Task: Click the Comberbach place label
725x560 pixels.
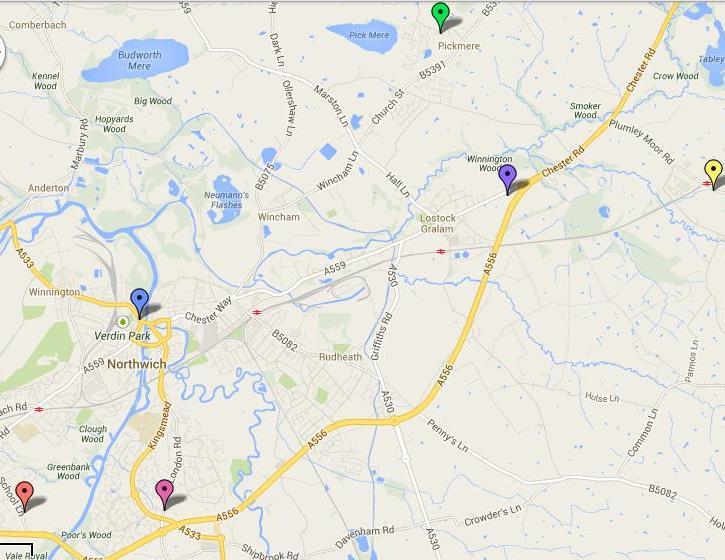Action: pyautogui.click(x=37, y=25)
